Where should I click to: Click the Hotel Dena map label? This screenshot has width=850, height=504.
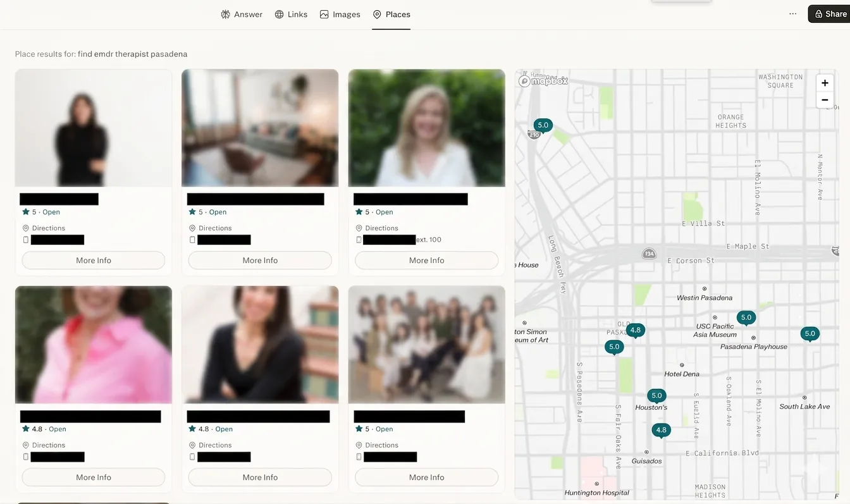pyautogui.click(x=682, y=374)
